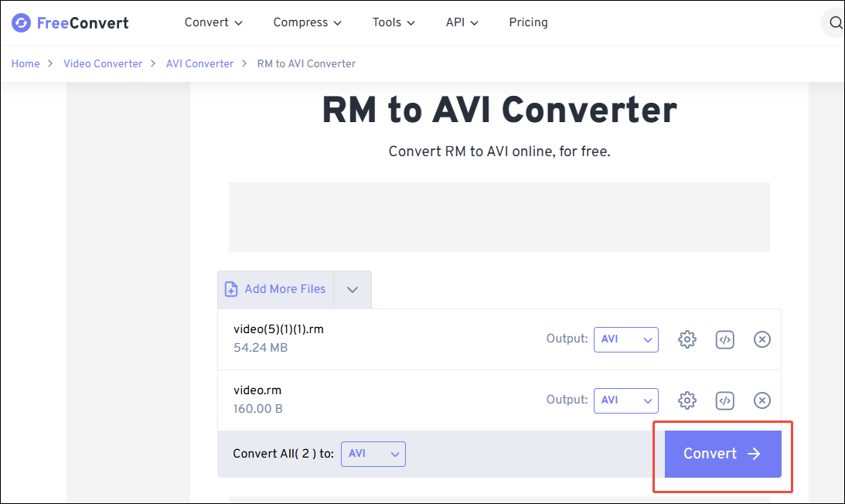
Task: Click the FreeConvert logo
Action: tap(70, 22)
